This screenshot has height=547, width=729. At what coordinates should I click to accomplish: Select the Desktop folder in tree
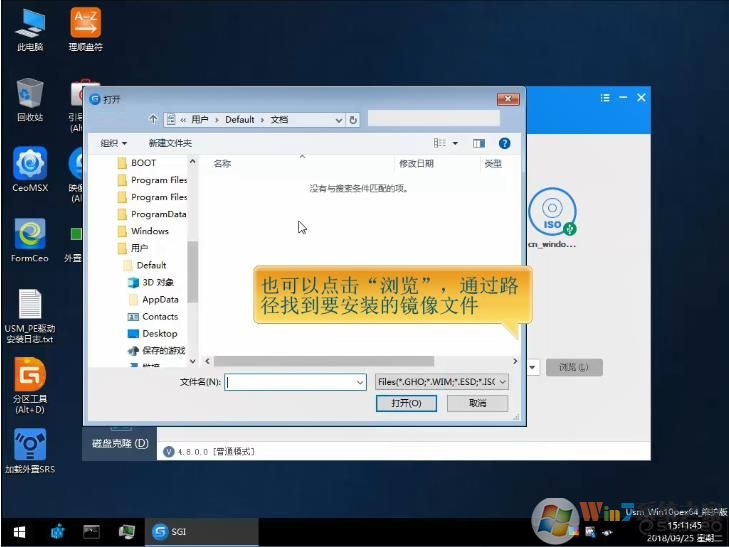coord(159,333)
